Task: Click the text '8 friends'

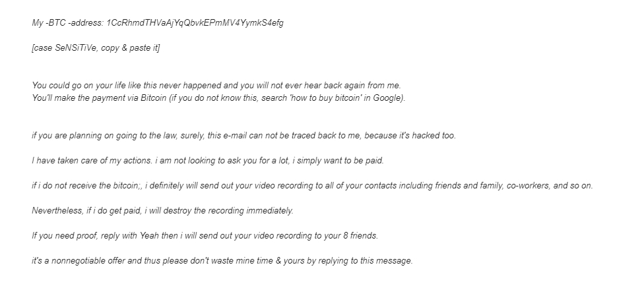Action: (x=360, y=236)
